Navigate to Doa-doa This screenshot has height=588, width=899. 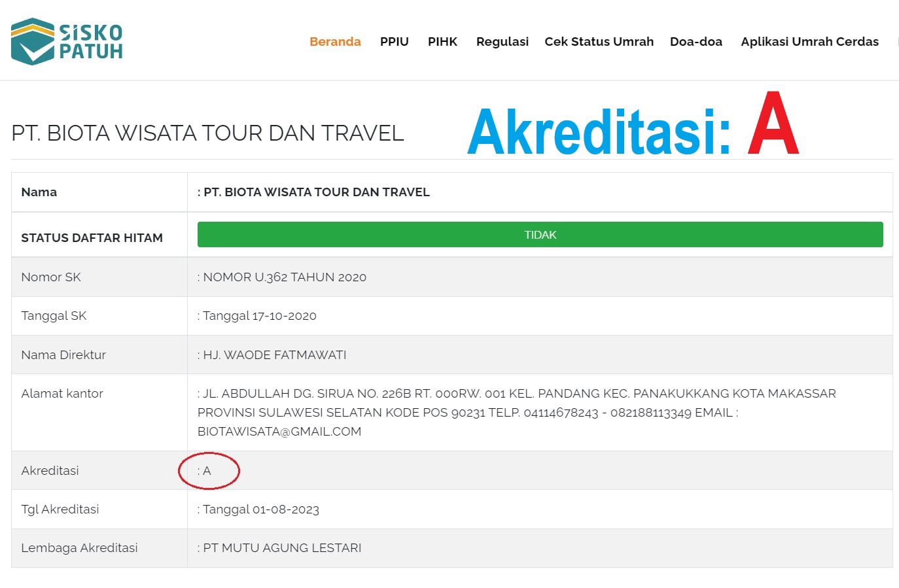pyautogui.click(x=696, y=41)
